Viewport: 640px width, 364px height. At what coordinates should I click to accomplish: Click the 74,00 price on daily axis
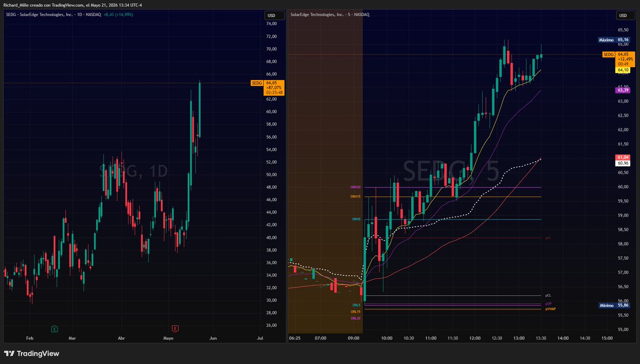pyautogui.click(x=271, y=24)
